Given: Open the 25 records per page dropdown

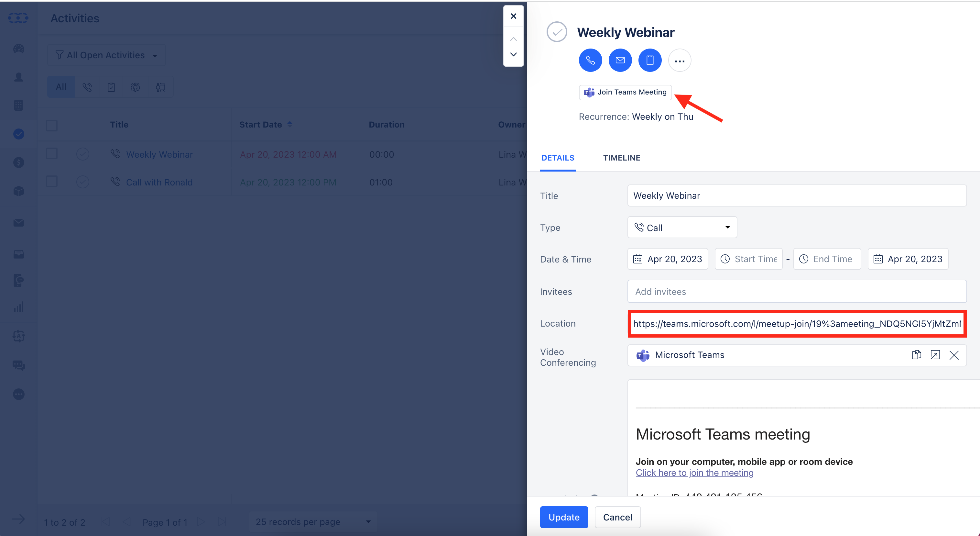Looking at the screenshot, I should [313, 521].
